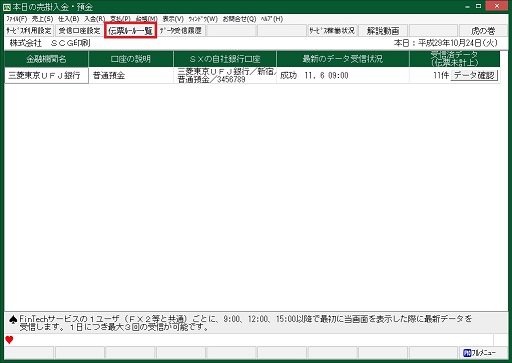Click the date 平成29年10月24日(火)

click(x=458, y=43)
